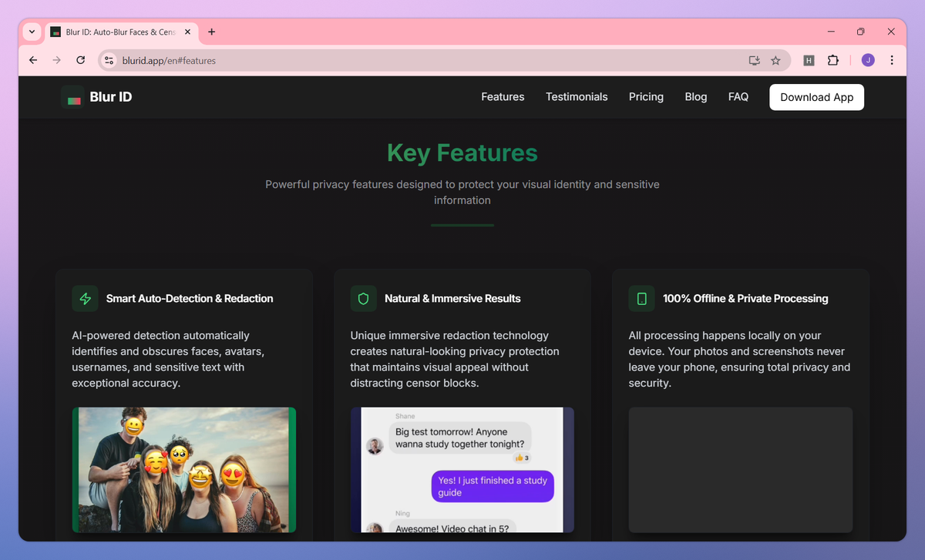Viewport: 925px width, 560px height.
Task: Reload the page with the refresh icon
Action: pyautogui.click(x=80, y=60)
